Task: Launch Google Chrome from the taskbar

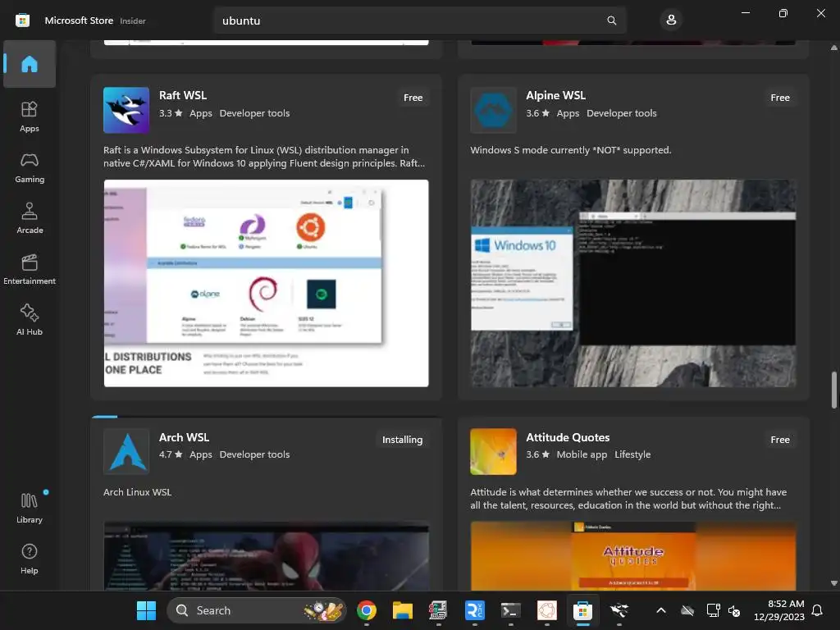Action: pyautogui.click(x=367, y=610)
